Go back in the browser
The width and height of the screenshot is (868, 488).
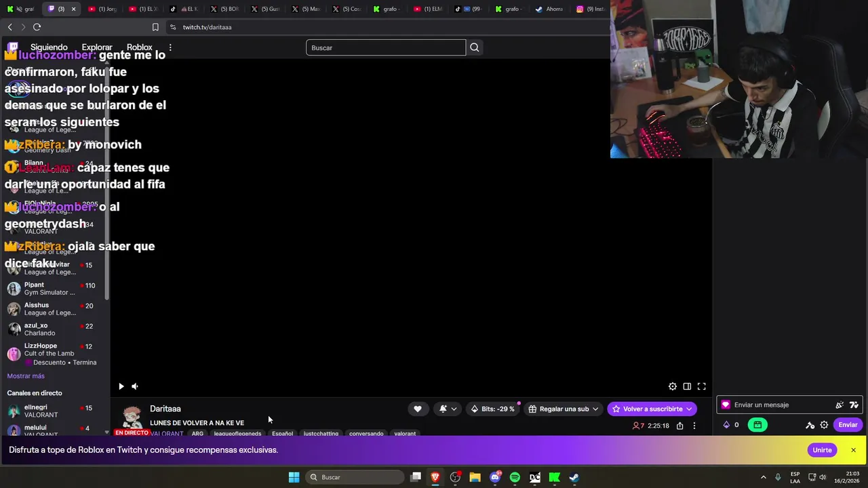(9, 27)
